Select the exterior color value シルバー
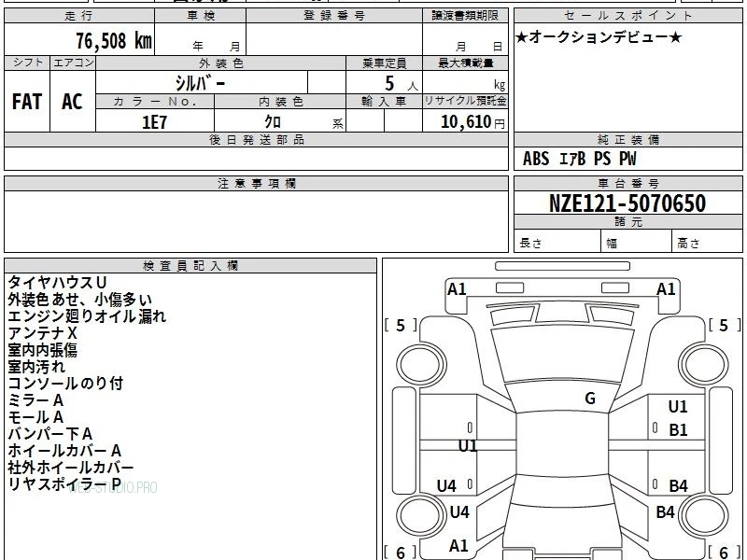The image size is (747, 560). 200,83
